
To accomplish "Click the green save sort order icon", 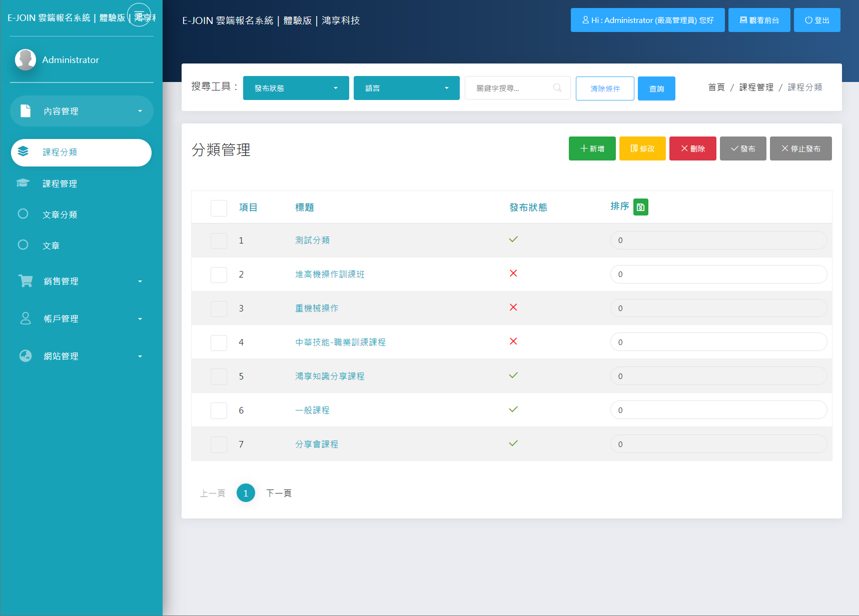I will pos(640,207).
